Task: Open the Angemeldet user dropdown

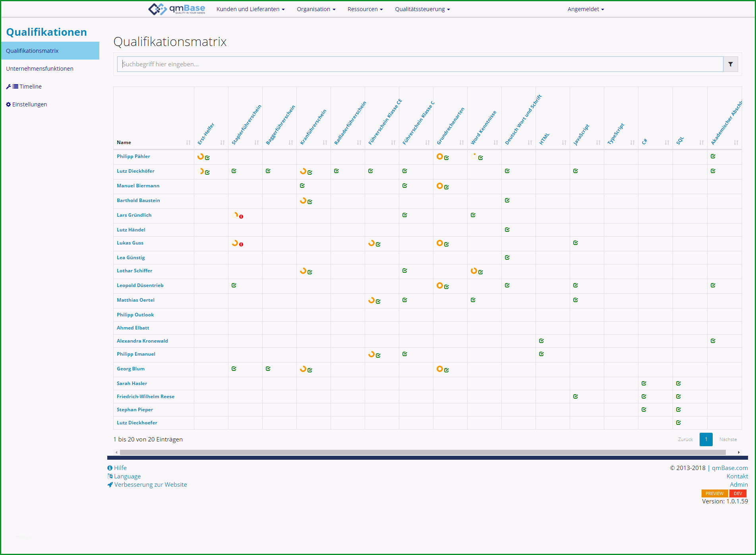Action: tap(586, 9)
